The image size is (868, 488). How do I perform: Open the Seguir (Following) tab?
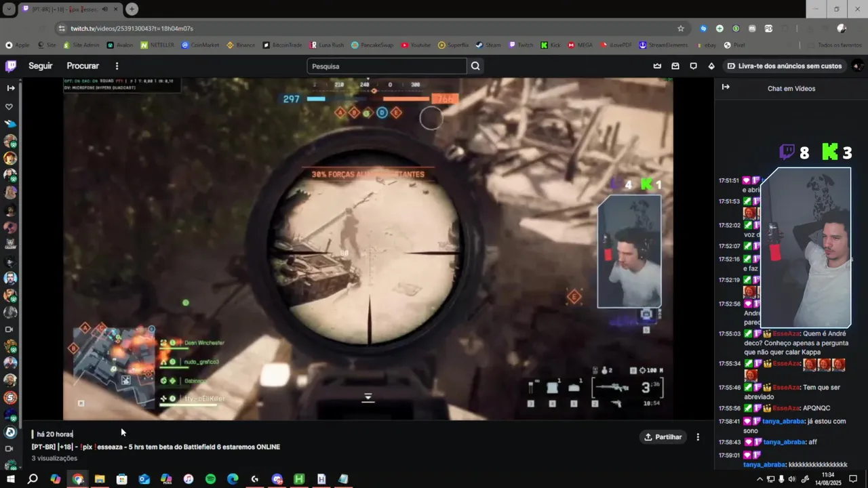pos(41,66)
